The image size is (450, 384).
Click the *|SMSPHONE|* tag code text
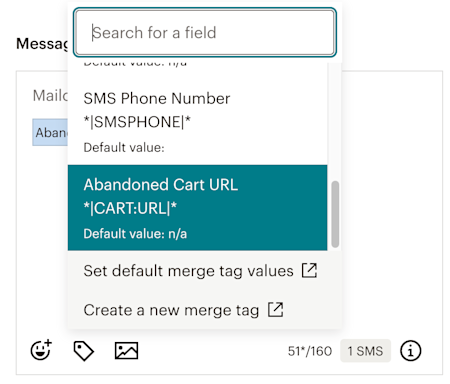137,122
